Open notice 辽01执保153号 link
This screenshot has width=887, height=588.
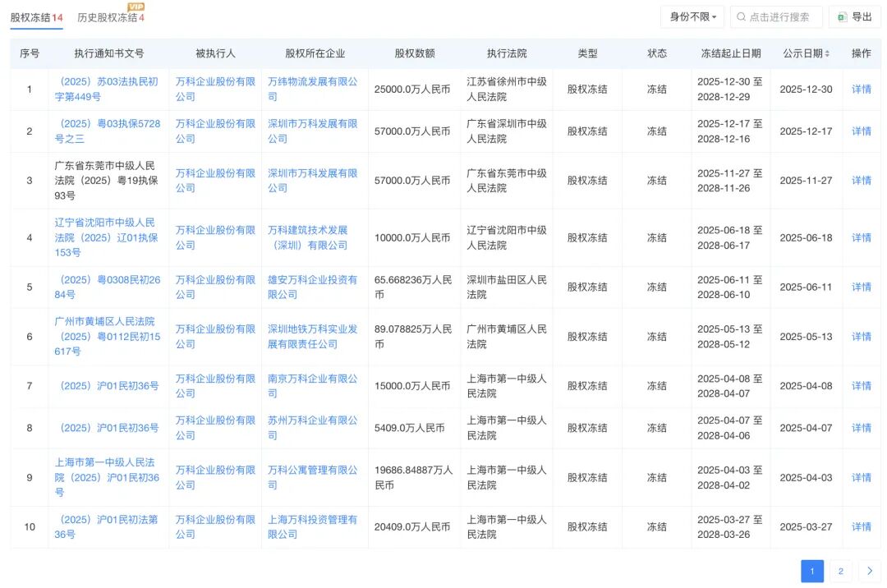106,237
